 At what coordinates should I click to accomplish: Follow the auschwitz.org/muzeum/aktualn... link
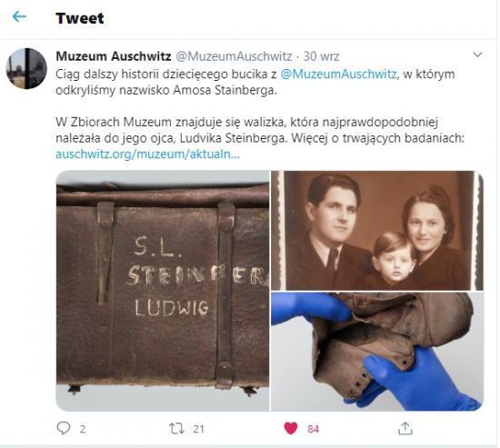click(x=147, y=154)
